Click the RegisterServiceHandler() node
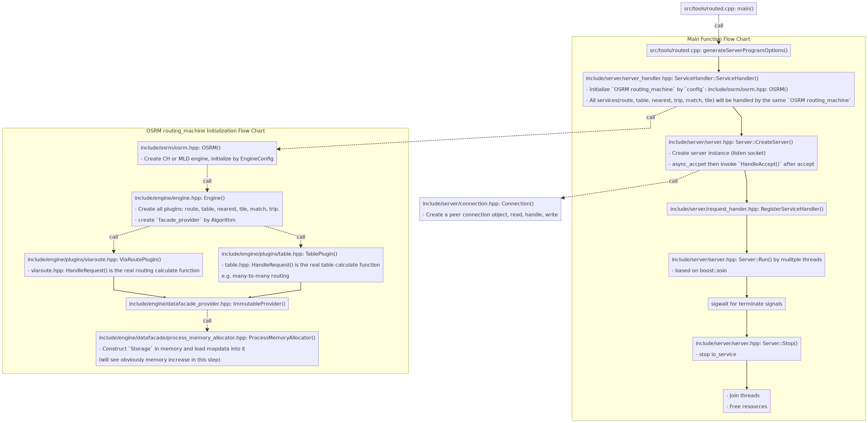868x423 pixels. point(746,209)
